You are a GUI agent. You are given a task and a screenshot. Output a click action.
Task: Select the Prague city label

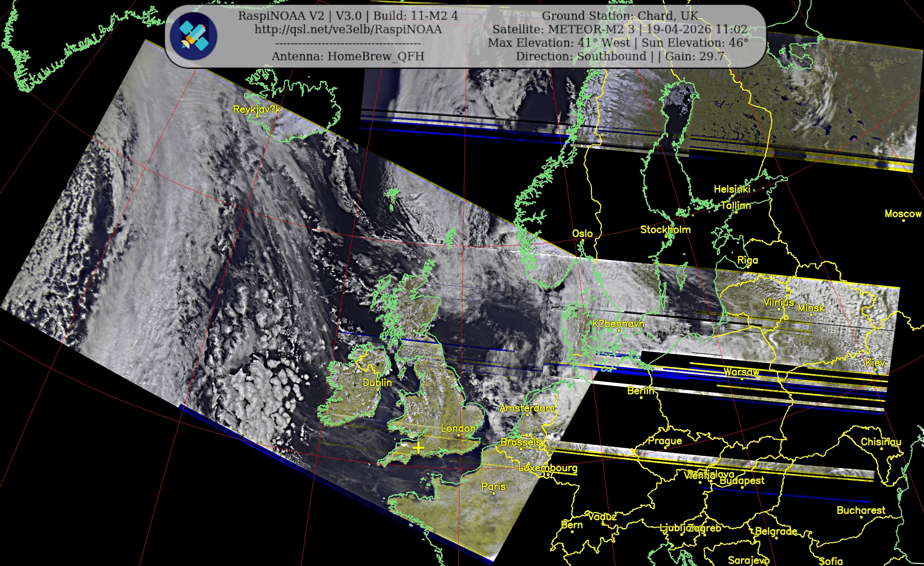[664, 441]
